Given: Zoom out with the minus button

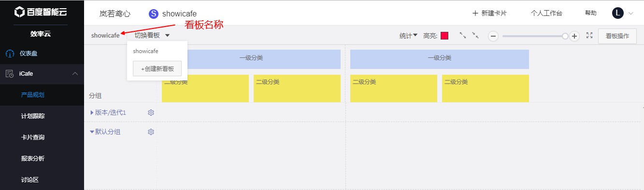Looking at the screenshot, I should [493, 36].
